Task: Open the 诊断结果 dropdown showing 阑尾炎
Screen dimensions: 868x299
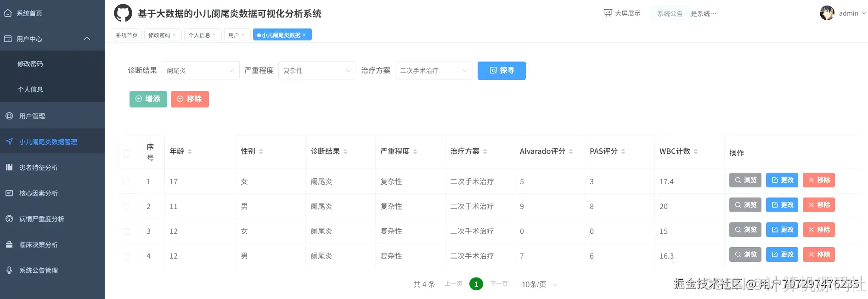Action: (x=201, y=71)
